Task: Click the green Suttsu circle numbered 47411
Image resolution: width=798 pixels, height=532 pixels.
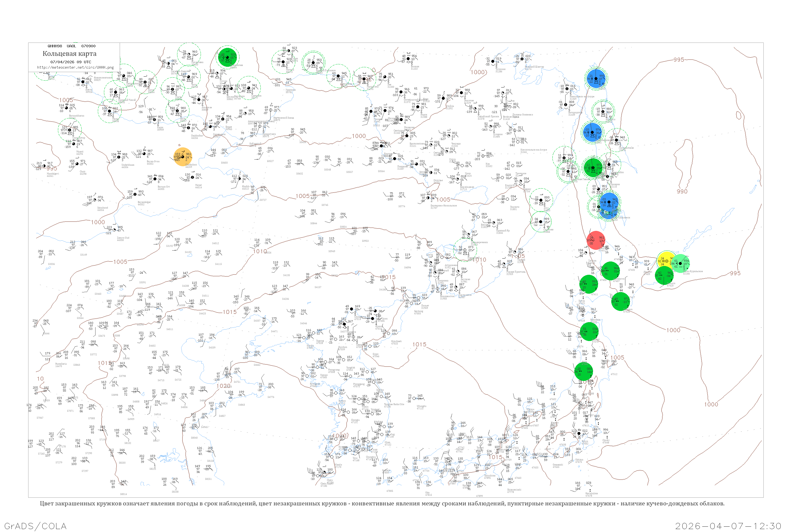Action: [x=589, y=284]
